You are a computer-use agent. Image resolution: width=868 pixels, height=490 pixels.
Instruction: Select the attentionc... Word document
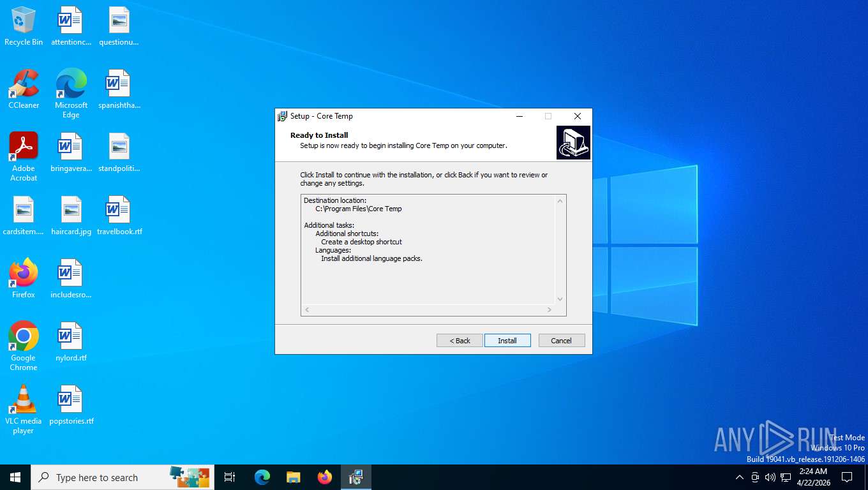(71, 27)
